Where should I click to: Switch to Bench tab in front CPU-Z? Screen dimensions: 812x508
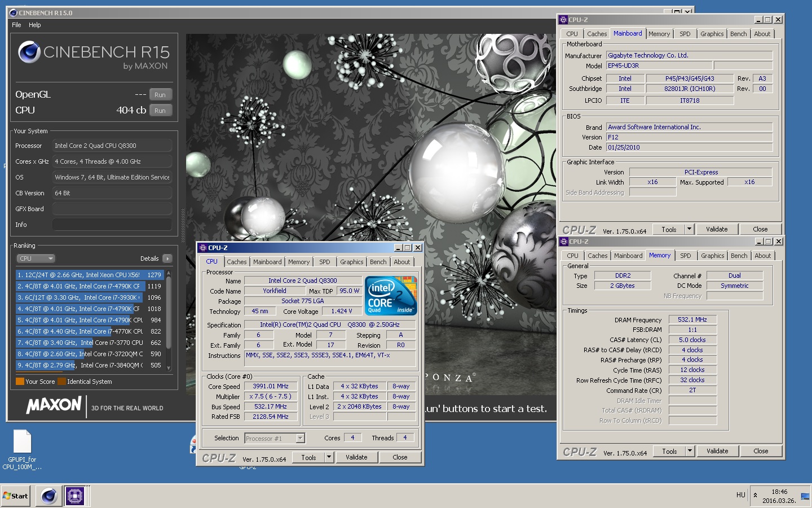[378, 262]
